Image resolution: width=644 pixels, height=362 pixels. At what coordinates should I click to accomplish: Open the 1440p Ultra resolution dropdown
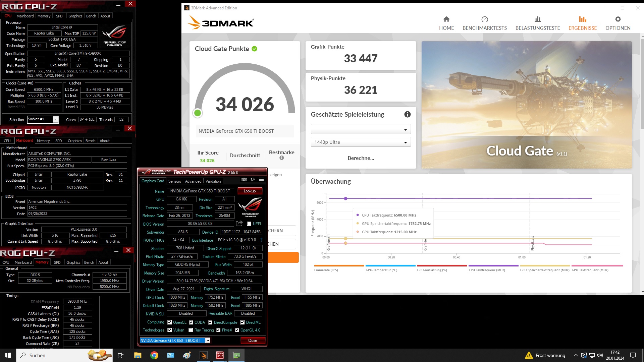(x=361, y=142)
